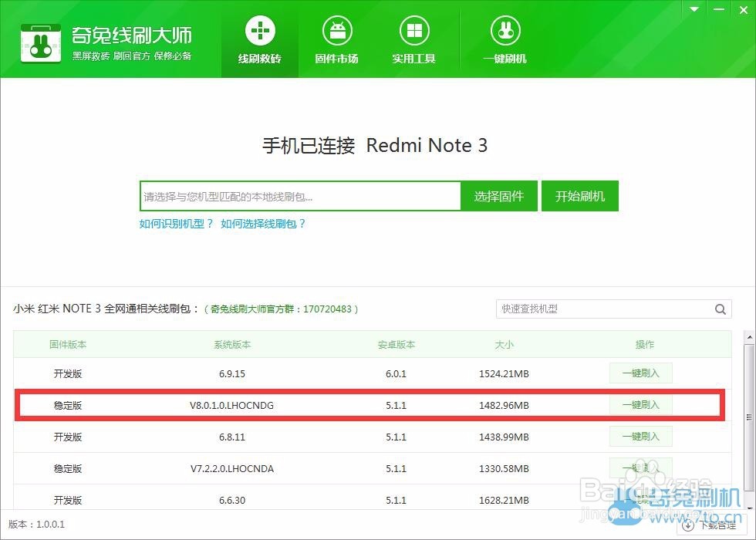Click the official group number 170720483 text

pyautogui.click(x=327, y=309)
